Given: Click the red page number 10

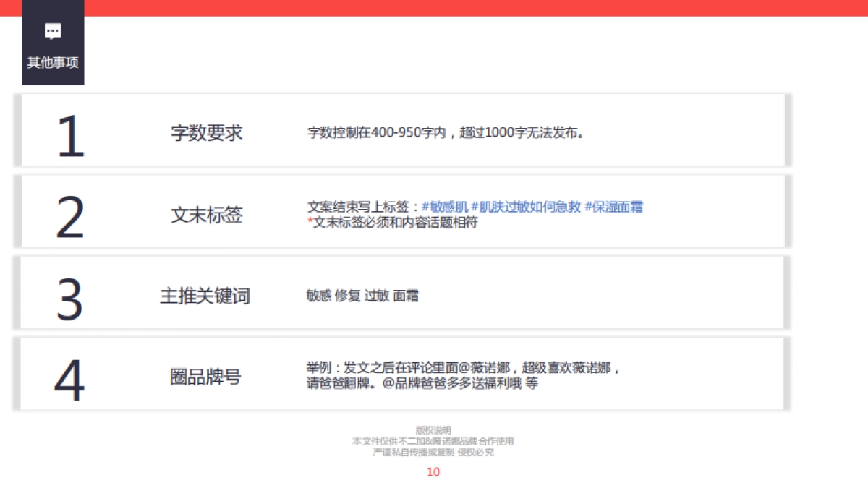Looking at the screenshot, I should pos(433,472).
